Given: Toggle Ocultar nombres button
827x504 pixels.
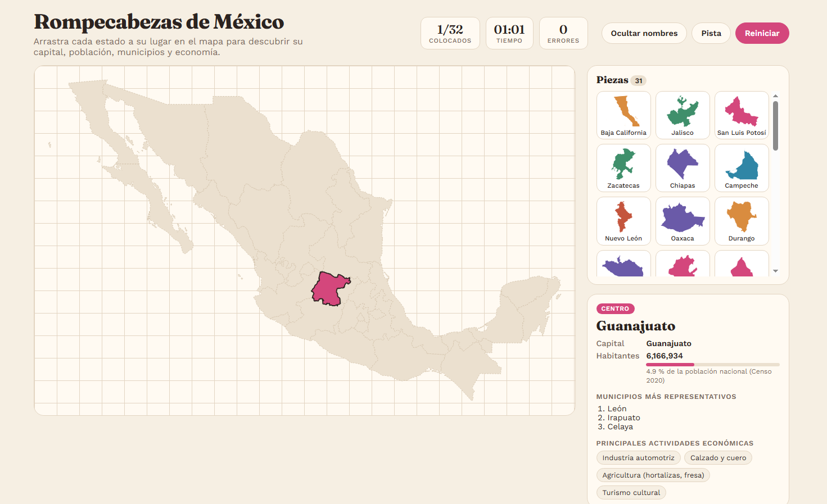Looking at the screenshot, I should coord(644,33).
